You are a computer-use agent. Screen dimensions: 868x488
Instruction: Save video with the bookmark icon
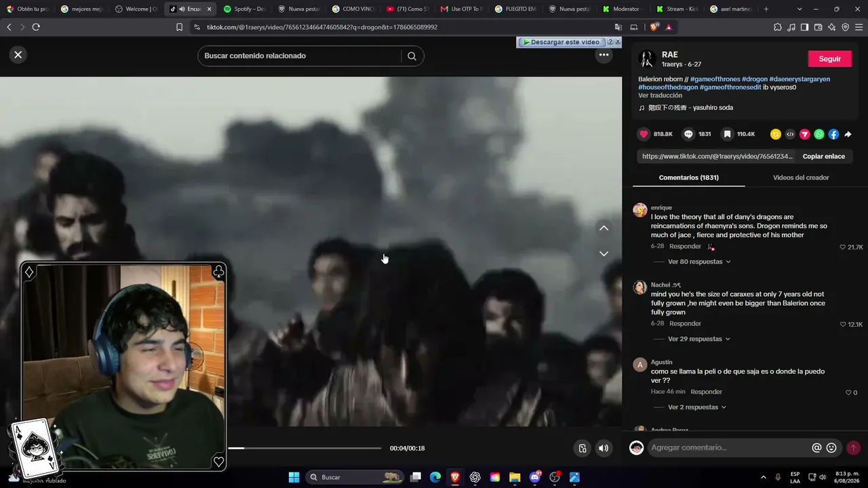point(727,134)
